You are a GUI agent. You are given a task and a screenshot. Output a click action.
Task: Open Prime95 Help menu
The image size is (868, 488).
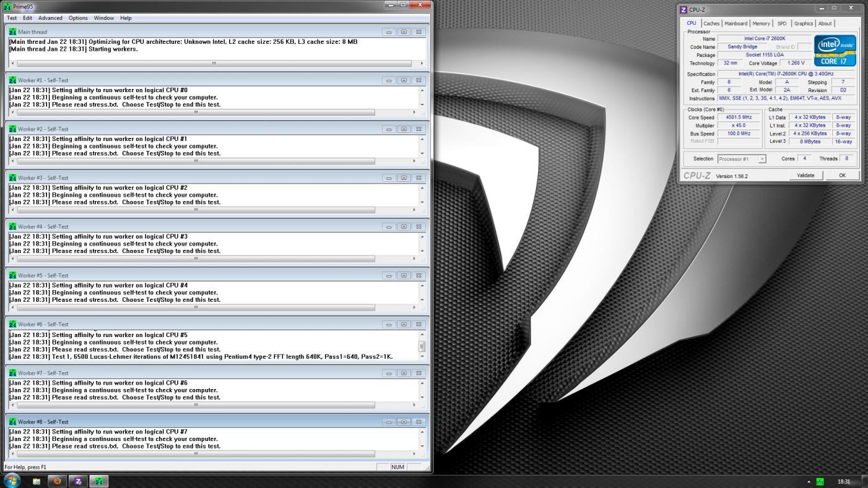126,18
